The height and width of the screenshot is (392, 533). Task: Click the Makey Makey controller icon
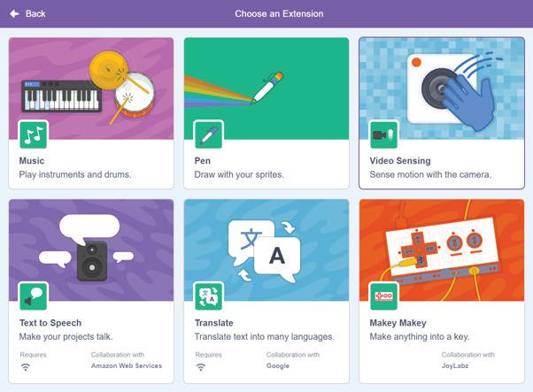click(383, 296)
